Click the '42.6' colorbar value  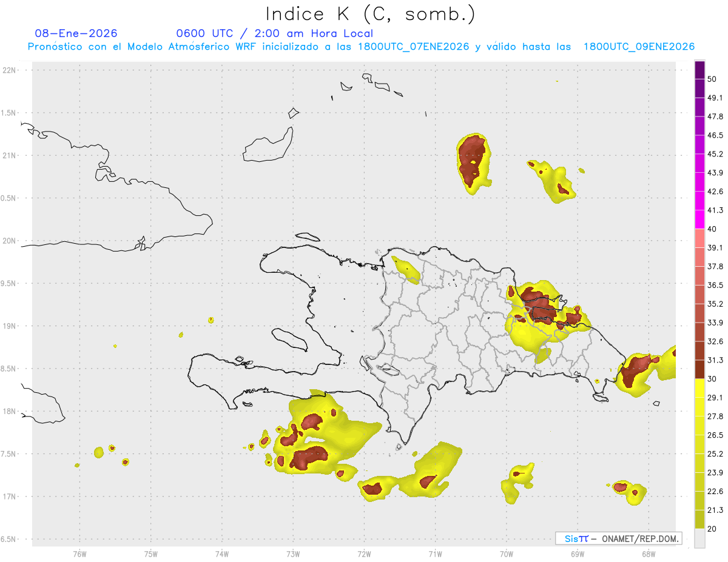click(715, 192)
